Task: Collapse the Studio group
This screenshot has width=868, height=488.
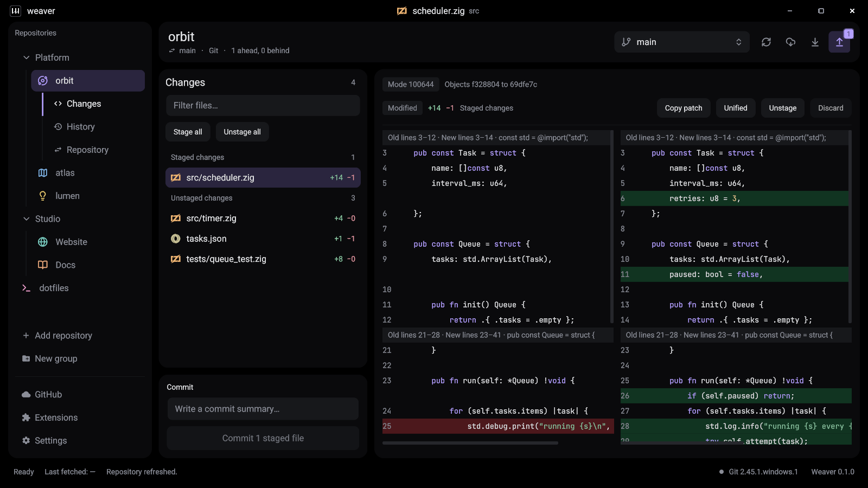Action: (26, 219)
